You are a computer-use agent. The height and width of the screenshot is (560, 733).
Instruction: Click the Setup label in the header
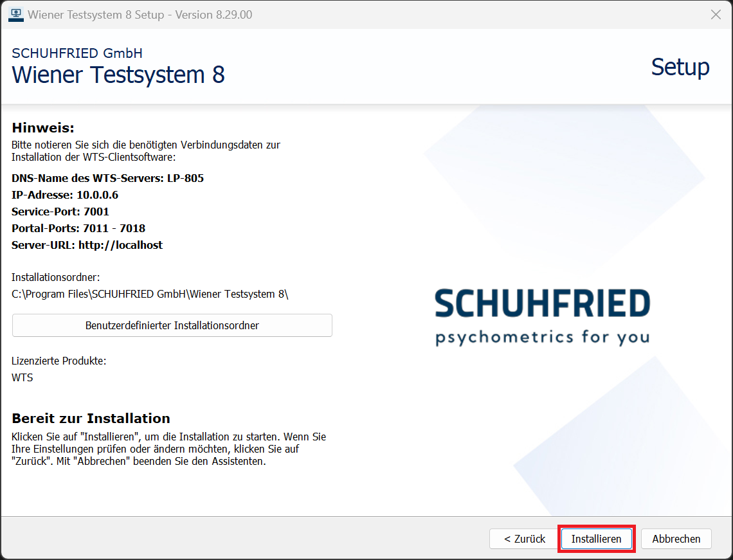pyautogui.click(x=680, y=67)
